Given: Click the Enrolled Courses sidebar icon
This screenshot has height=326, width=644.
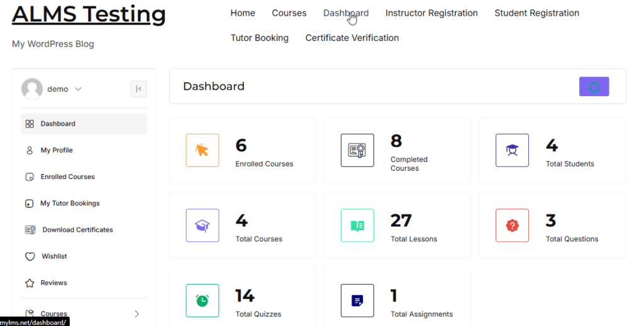Looking at the screenshot, I should click(x=30, y=177).
